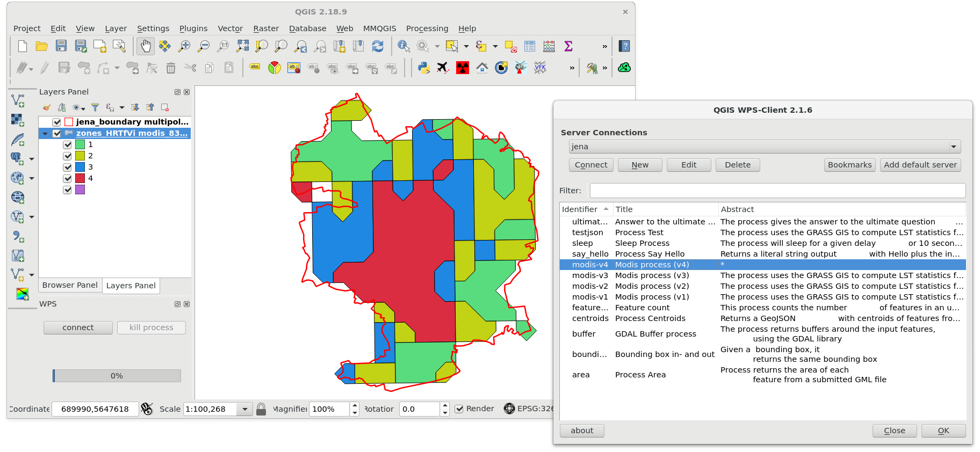Click the airplane plugin icon
Image resolution: width=980 pixels, height=452 pixels.
pyautogui.click(x=443, y=68)
